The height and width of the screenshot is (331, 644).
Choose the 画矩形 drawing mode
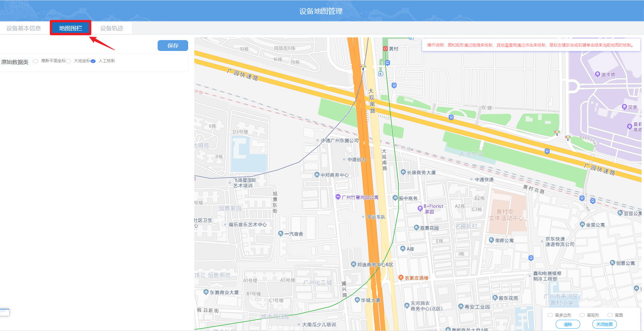pos(582,315)
